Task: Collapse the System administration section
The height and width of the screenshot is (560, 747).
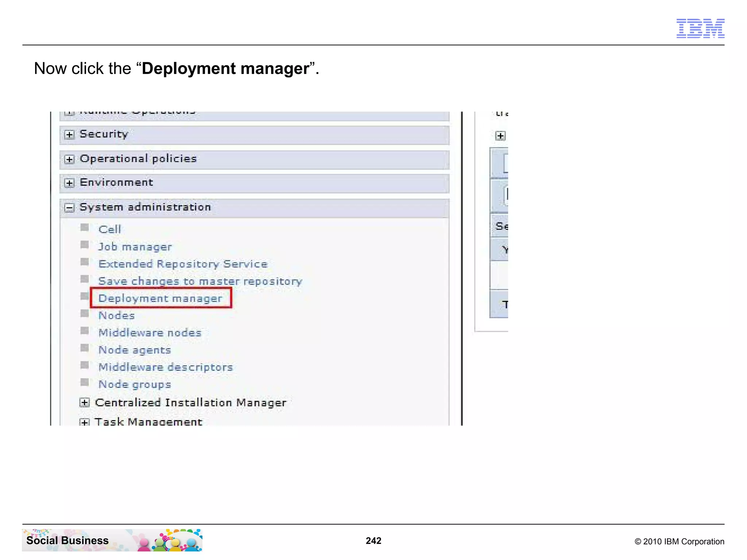Action: coord(69,208)
